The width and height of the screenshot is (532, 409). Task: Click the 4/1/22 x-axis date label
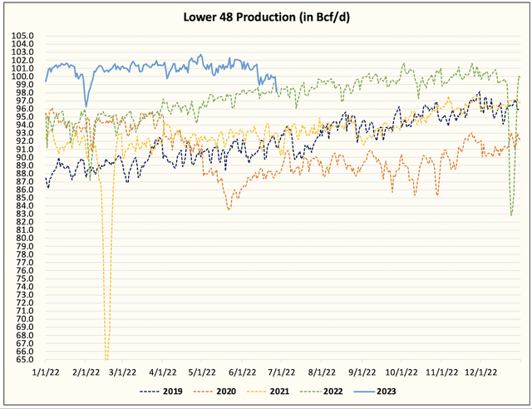tap(163, 372)
